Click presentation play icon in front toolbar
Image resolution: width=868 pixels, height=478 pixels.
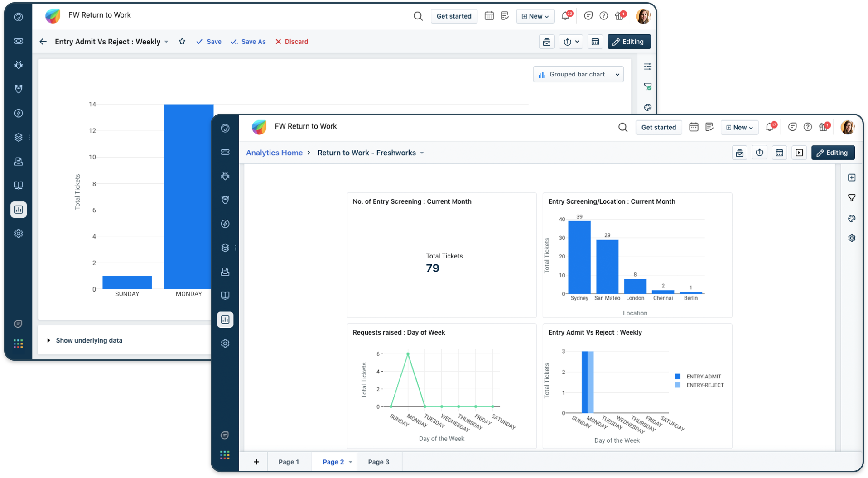pyautogui.click(x=799, y=153)
